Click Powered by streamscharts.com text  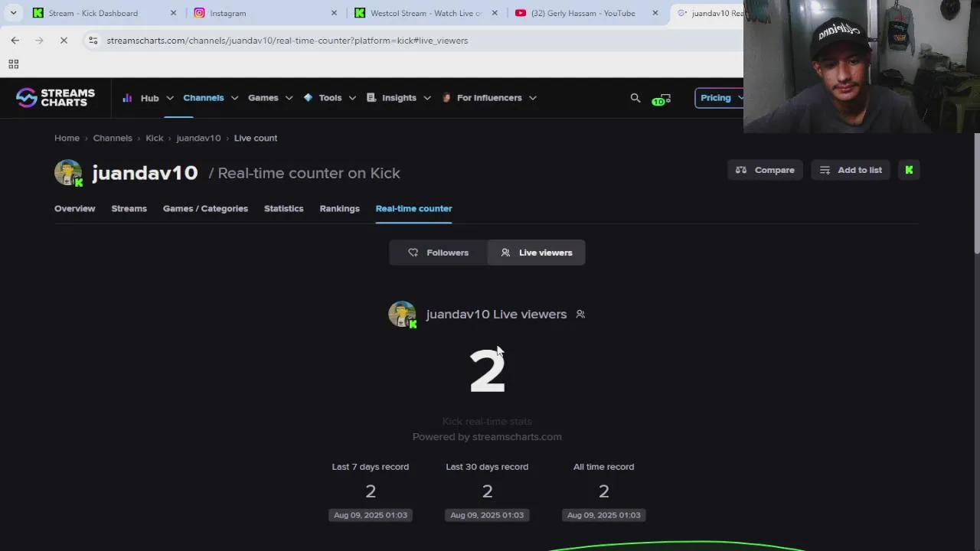click(487, 437)
